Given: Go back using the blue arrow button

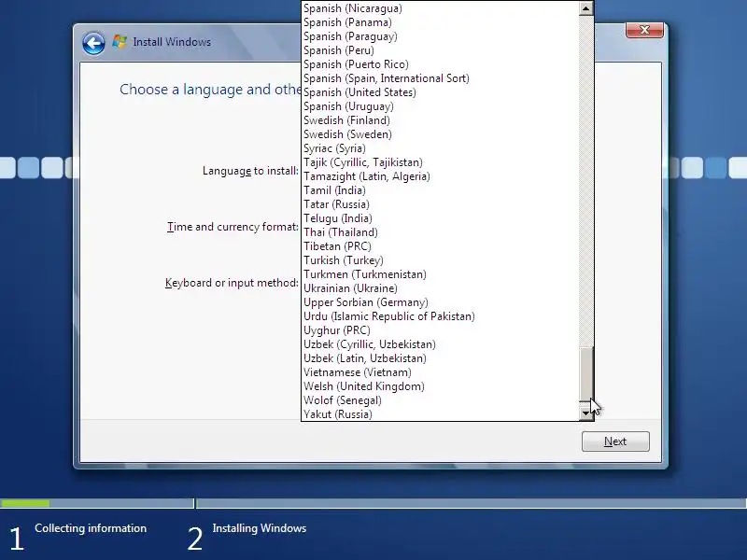Looking at the screenshot, I should pos(94,44).
